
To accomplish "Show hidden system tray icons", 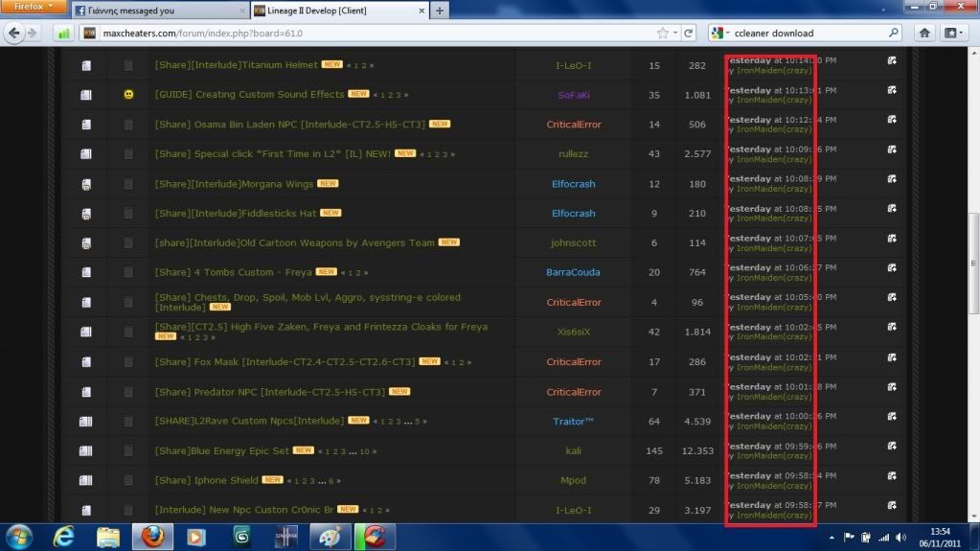I will (832, 538).
